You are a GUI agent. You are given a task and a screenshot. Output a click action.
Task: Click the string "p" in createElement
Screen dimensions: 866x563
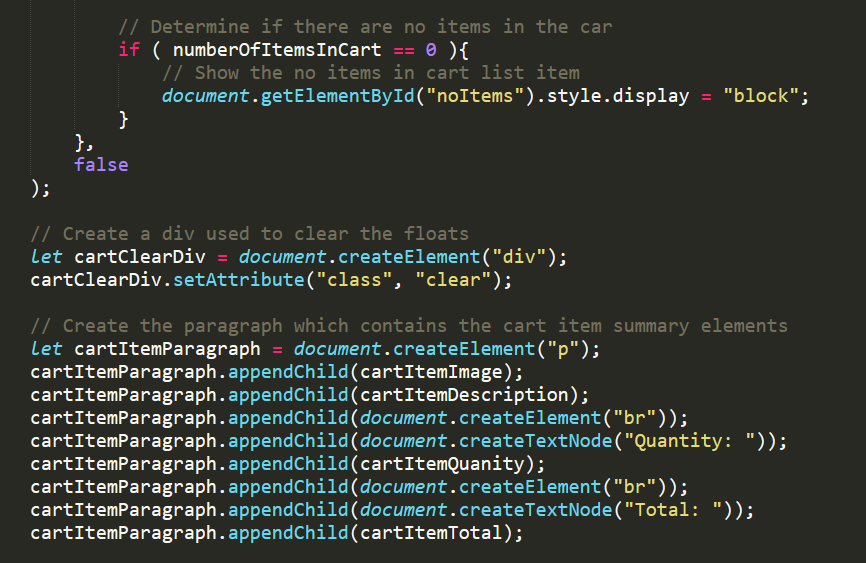tap(563, 349)
